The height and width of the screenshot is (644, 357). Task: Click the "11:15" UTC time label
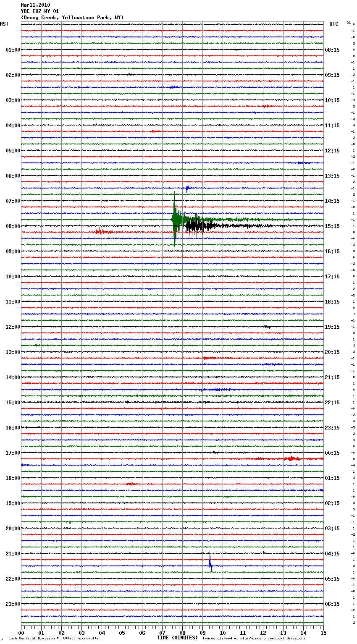(332, 126)
